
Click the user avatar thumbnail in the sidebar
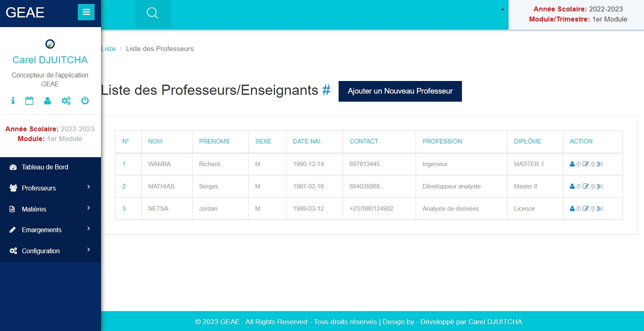(50, 44)
